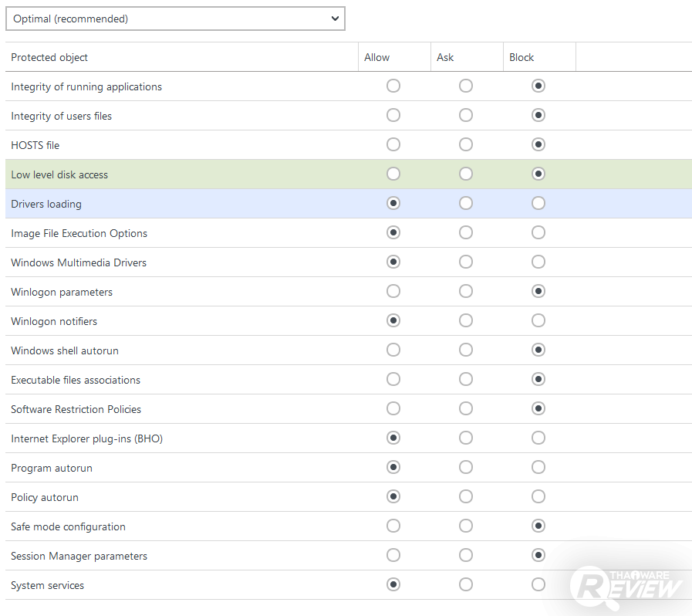The width and height of the screenshot is (692, 616).
Task: Choose Allow for Safe mode configuration
Action: point(393,526)
